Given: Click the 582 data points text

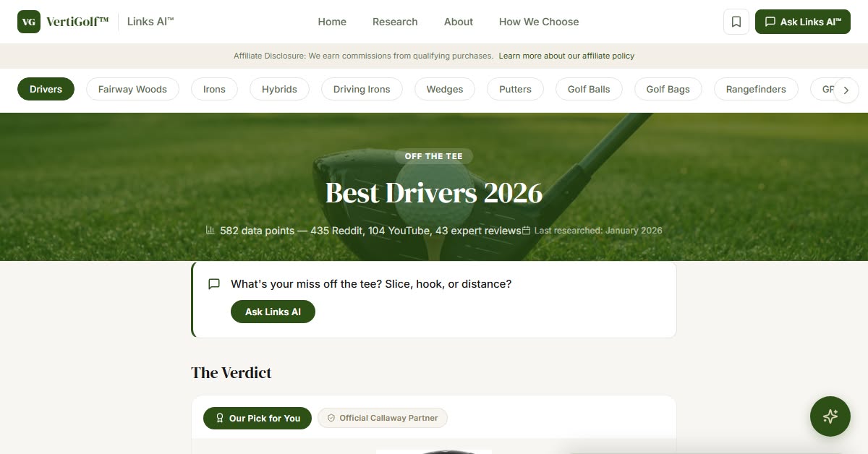Looking at the screenshot, I should 370,231.
